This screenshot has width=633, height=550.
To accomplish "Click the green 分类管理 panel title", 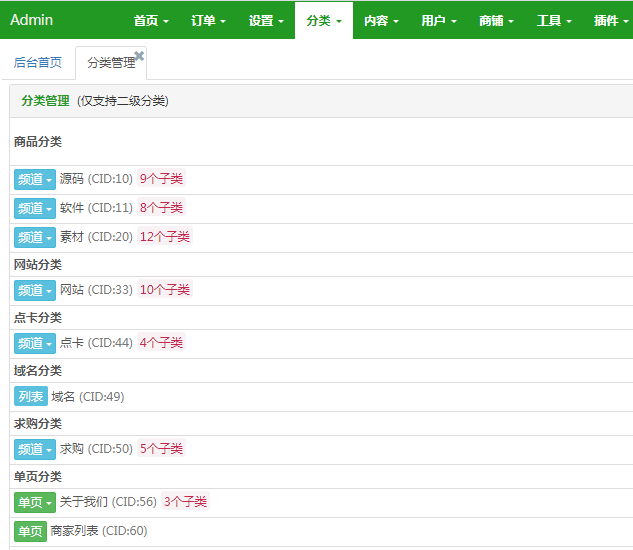I will (45, 101).
